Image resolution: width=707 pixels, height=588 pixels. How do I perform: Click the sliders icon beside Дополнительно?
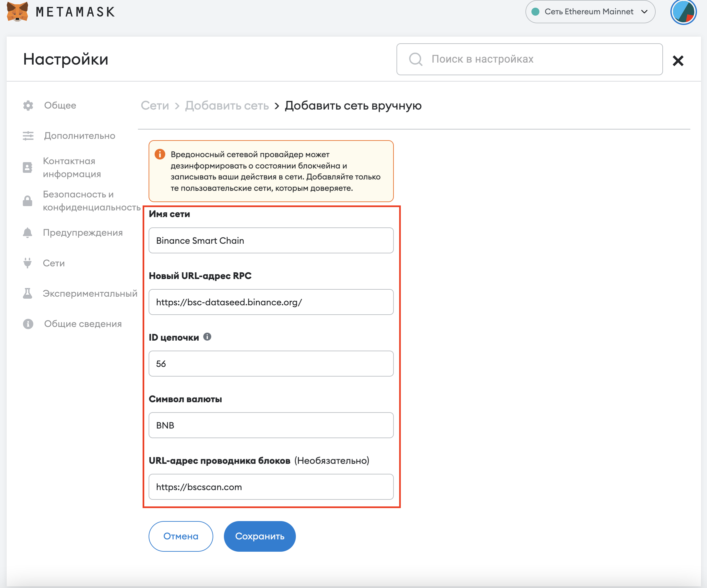(x=28, y=136)
